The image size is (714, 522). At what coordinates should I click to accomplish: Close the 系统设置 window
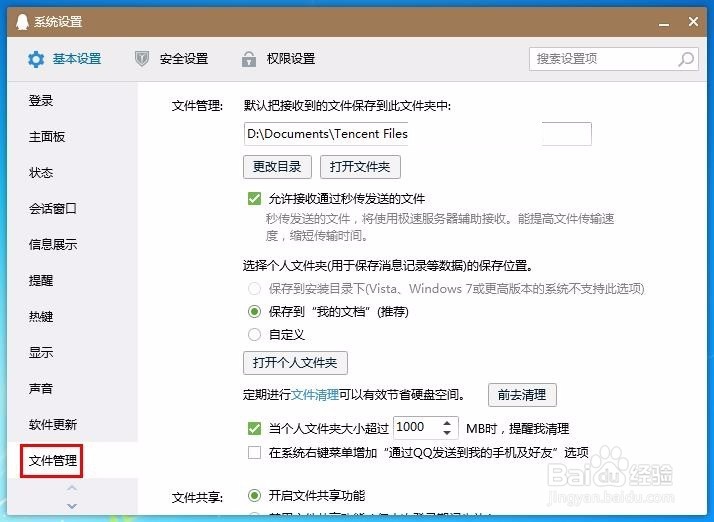(693, 21)
